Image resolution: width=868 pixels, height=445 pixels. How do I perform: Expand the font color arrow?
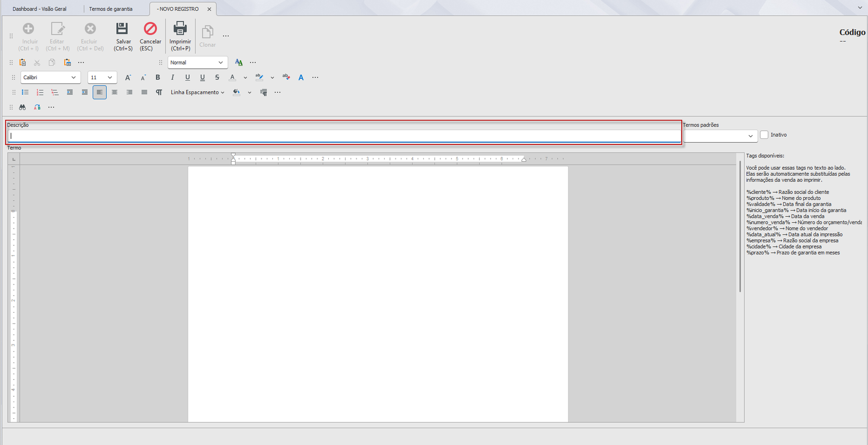click(x=245, y=78)
